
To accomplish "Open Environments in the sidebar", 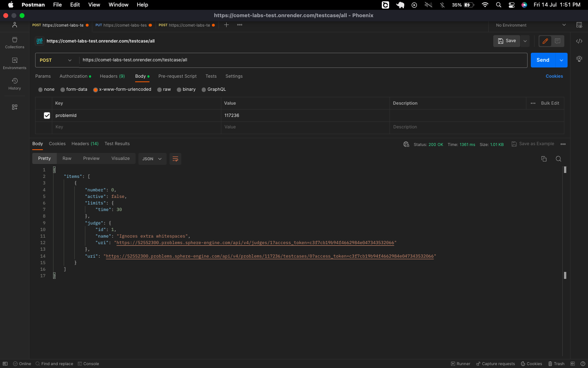I will pos(15,63).
